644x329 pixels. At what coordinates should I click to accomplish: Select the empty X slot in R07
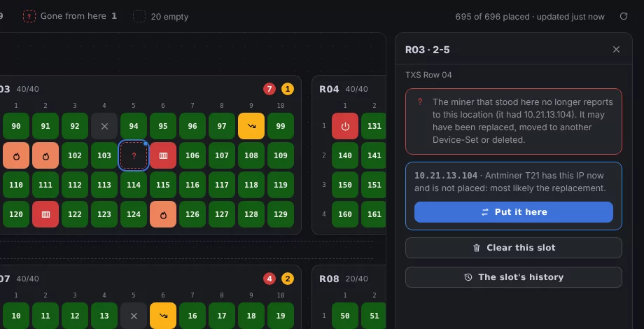click(x=134, y=316)
